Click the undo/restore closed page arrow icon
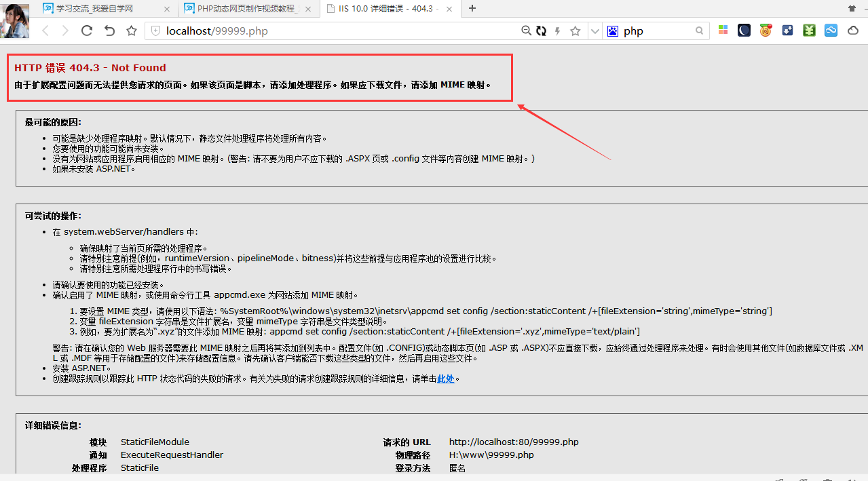Screen dimensions: 868x481 coord(109,31)
